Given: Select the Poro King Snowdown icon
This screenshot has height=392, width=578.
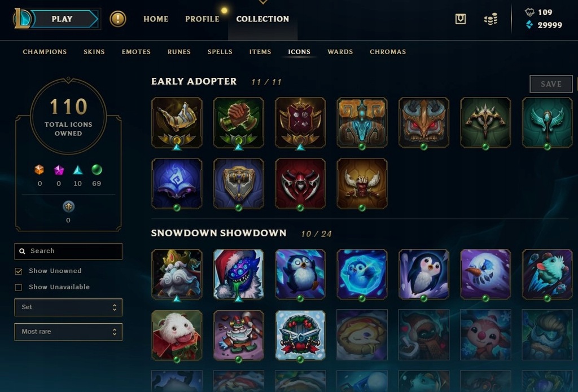Looking at the screenshot, I should 177,275.
